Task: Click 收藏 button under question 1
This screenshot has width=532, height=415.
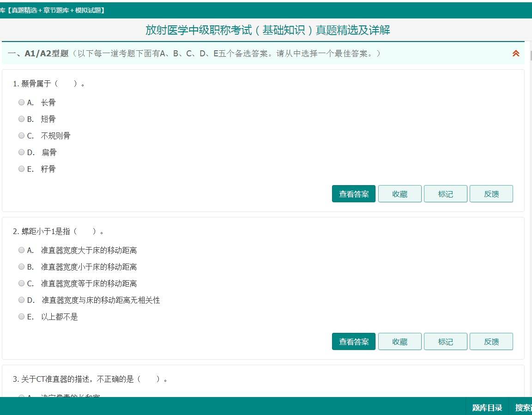Action: (399, 193)
